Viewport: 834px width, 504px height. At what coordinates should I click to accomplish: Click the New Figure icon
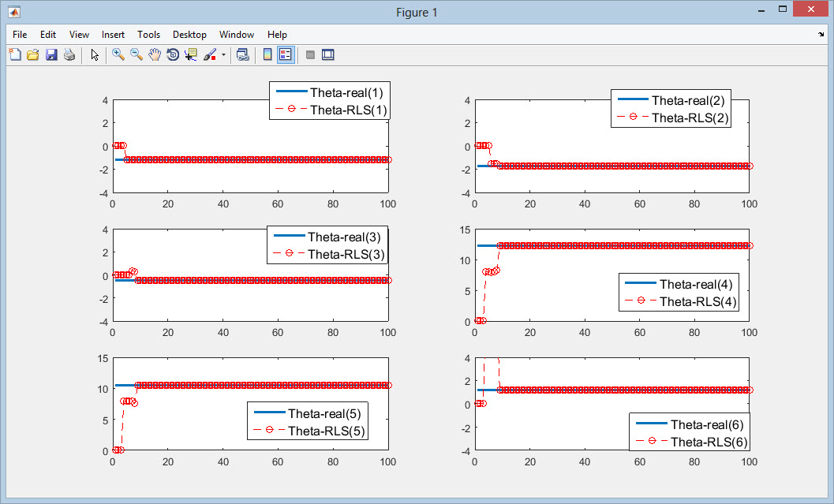tap(15, 54)
